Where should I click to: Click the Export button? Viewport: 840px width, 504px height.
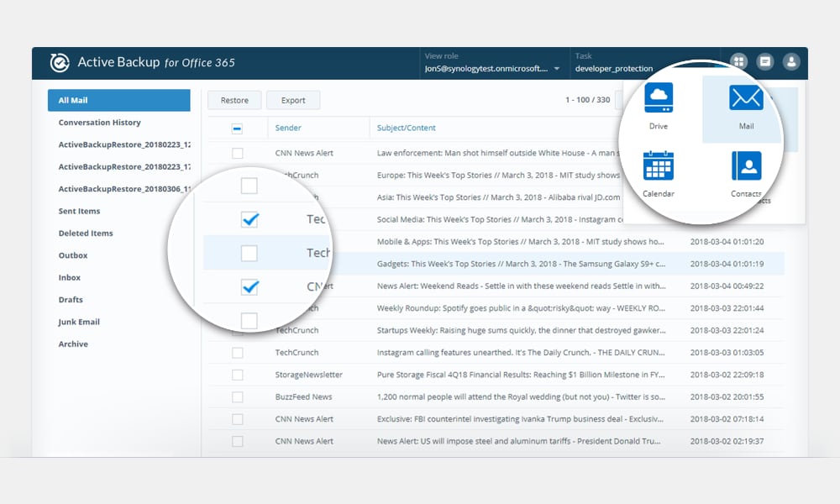(x=292, y=100)
